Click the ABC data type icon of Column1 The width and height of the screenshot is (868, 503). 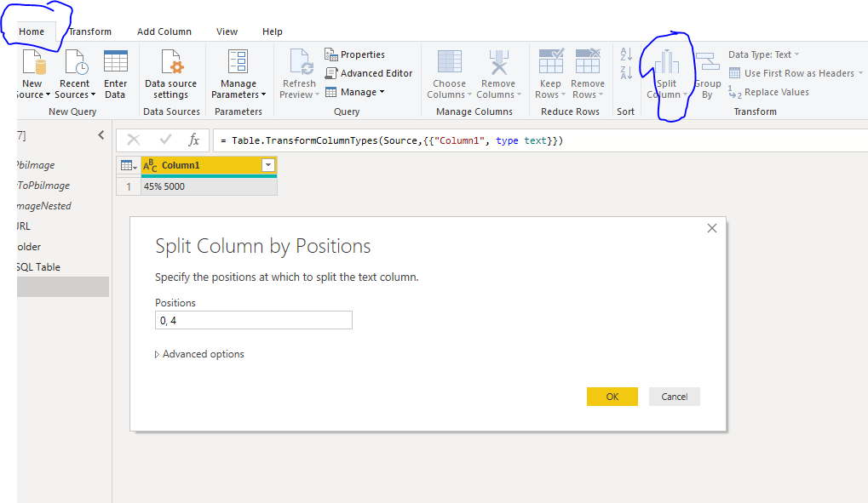point(150,165)
